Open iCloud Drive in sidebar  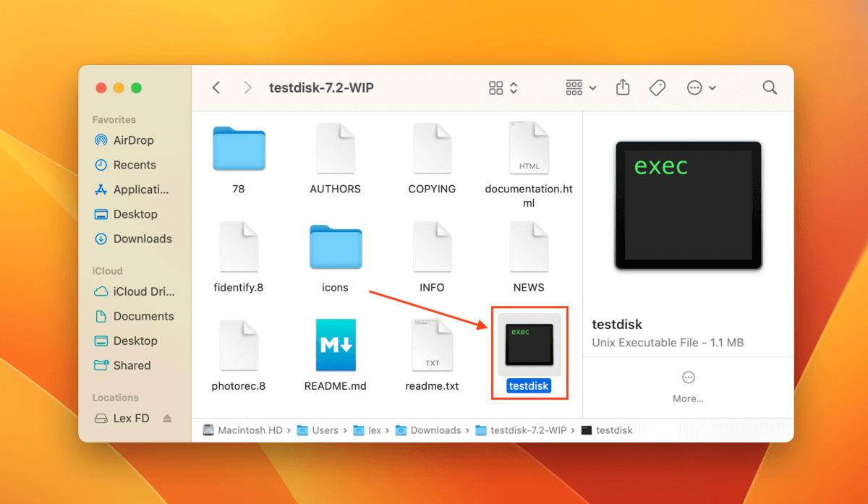pyautogui.click(x=135, y=291)
